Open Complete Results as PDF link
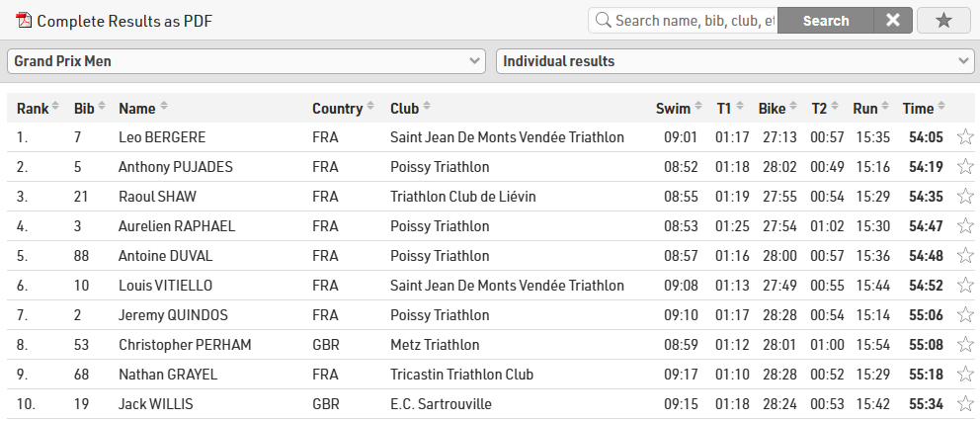Viewport: 980px width, 421px height. 123,21
